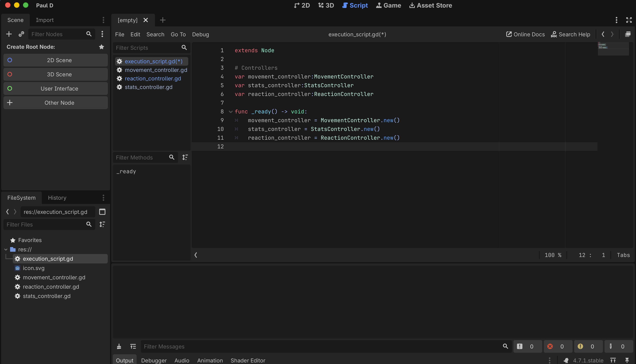
Task: Open the Asset Store workspace
Action: click(x=430, y=5)
